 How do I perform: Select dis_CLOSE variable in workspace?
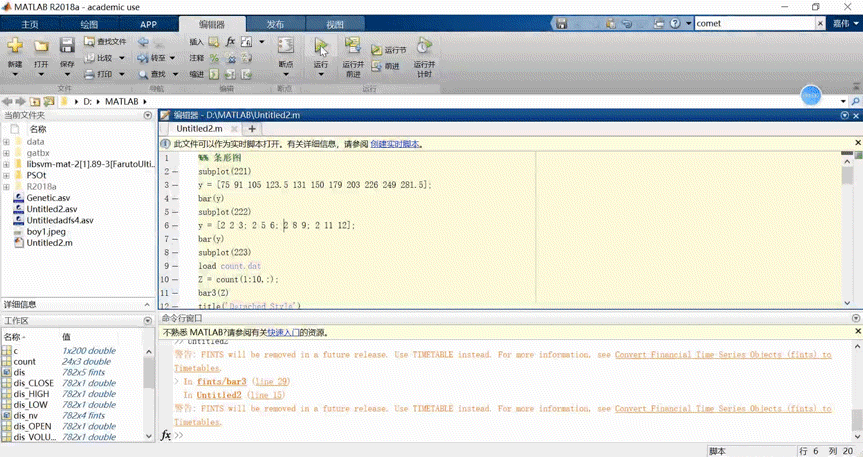click(x=34, y=383)
